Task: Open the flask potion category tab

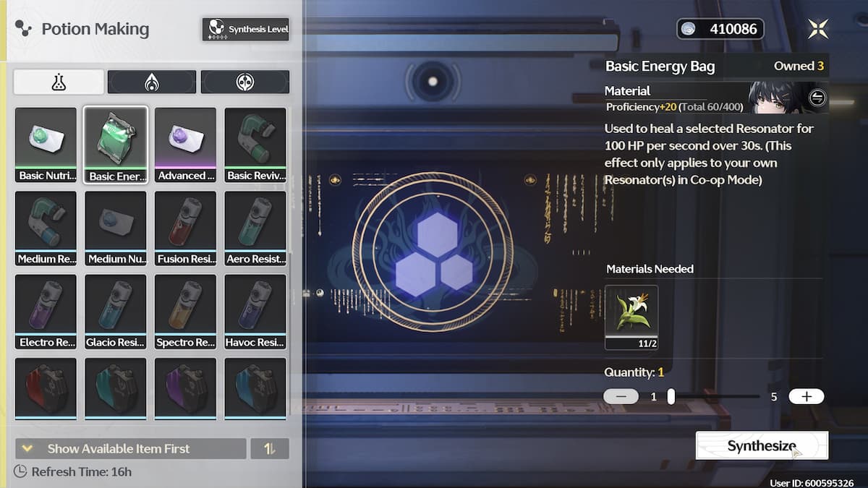Action: pyautogui.click(x=59, y=82)
